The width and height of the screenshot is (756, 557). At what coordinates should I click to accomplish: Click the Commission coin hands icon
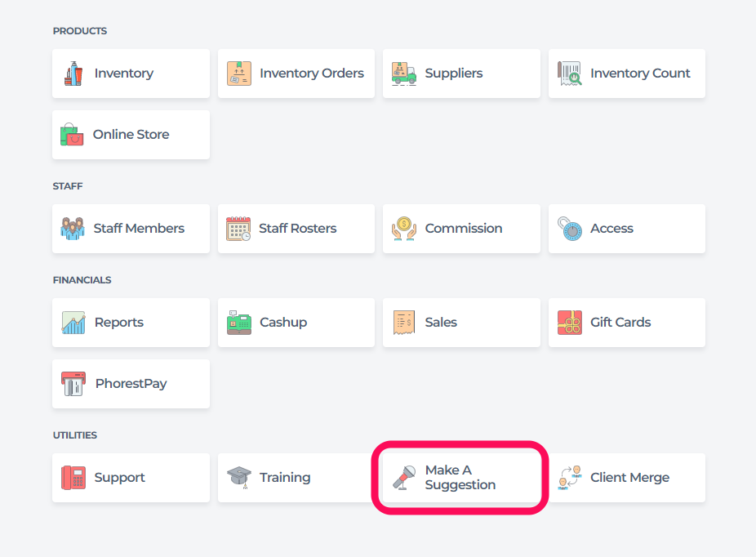[404, 229]
